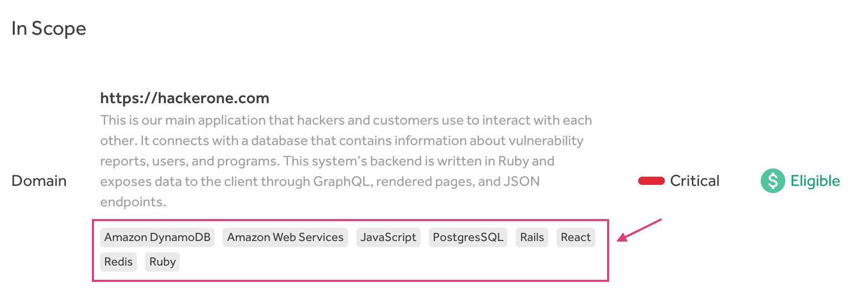Select the React tag chip
This screenshot has height=288, width=868.
tap(575, 237)
